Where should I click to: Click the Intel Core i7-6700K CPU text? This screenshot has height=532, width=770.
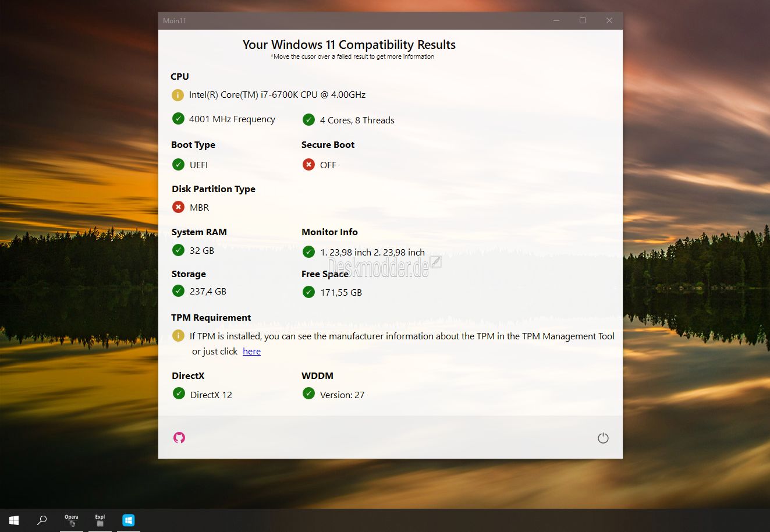tap(277, 95)
